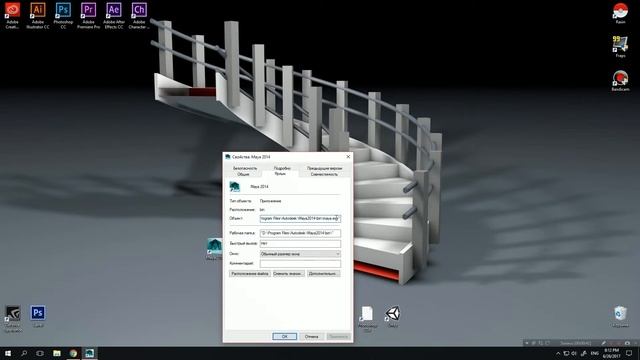640x360 pixels.
Task: Click the camera icon on recording bar
Action: (627, 343)
